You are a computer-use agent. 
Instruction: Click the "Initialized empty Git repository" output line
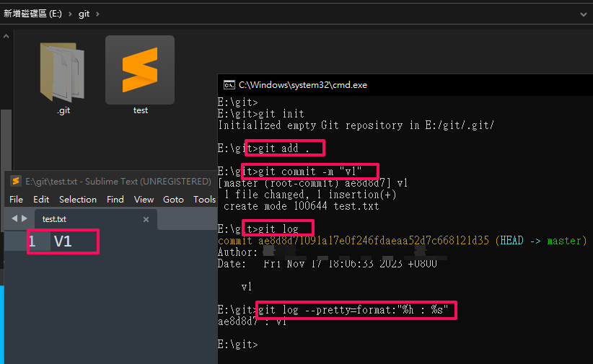point(356,125)
